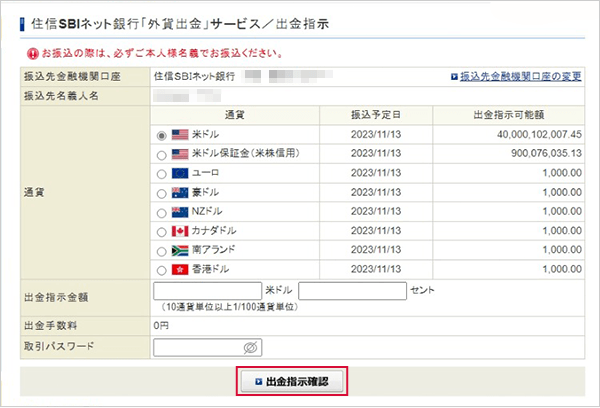Select the カナダドル radio button

(x=162, y=231)
